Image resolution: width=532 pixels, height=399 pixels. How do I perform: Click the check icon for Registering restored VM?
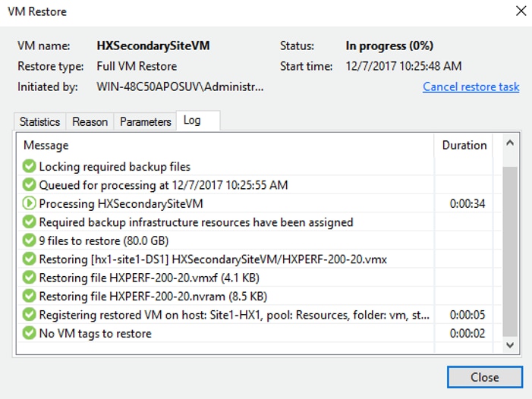pos(29,315)
